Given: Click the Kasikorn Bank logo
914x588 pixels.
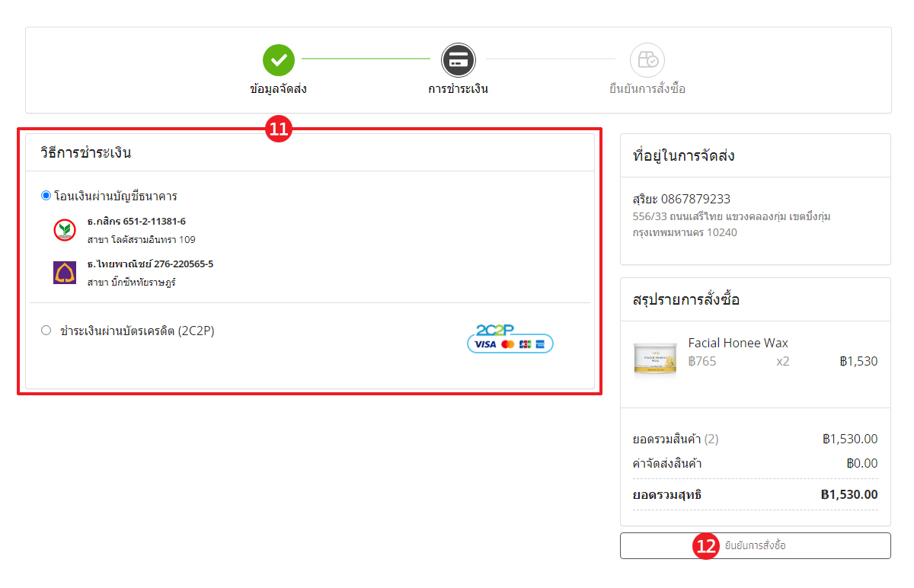Looking at the screenshot, I should 65,230.
